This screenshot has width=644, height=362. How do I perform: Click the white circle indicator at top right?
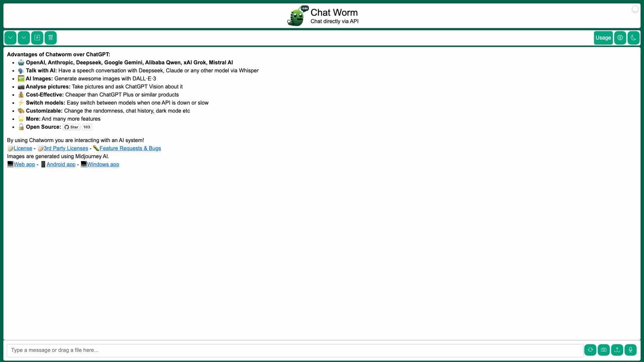pos(635,9)
